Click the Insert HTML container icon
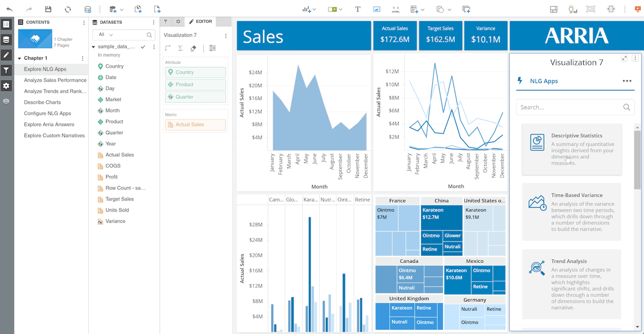Screen dimensions: 644x334 395,9
